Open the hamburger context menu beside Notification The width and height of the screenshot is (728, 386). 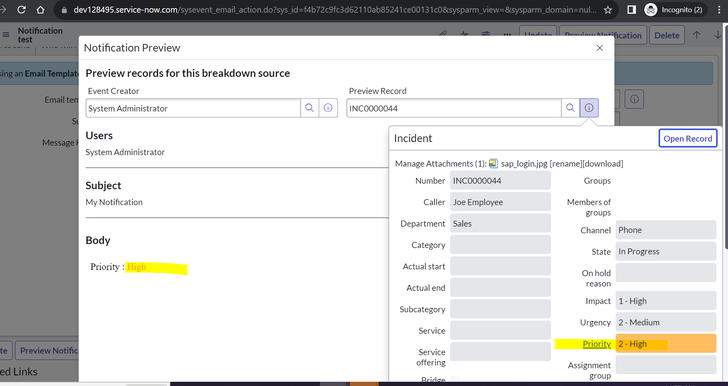click(x=6, y=35)
